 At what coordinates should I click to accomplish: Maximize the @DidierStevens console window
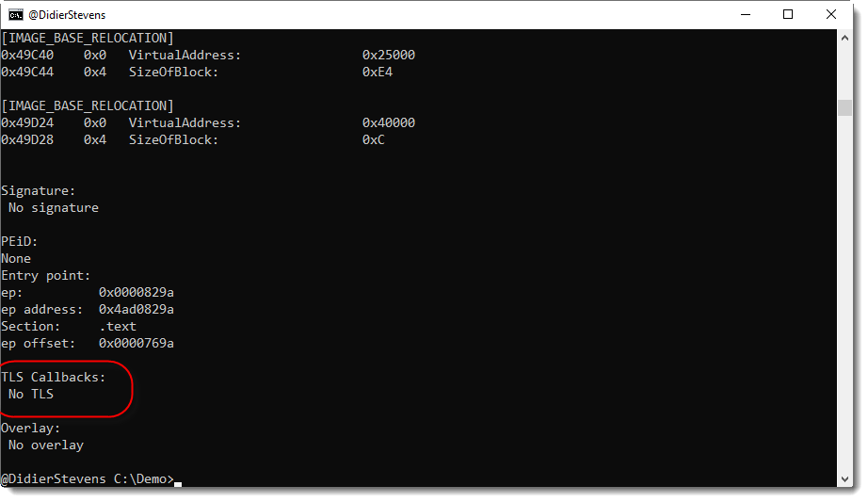coord(788,14)
